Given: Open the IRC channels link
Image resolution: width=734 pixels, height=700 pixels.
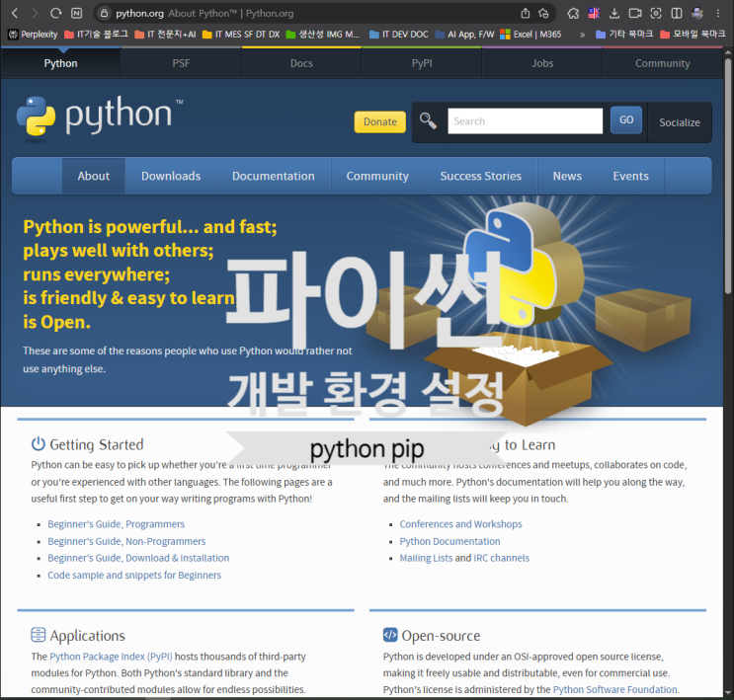Looking at the screenshot, I should pyautogui.click(x=501, y=558).
